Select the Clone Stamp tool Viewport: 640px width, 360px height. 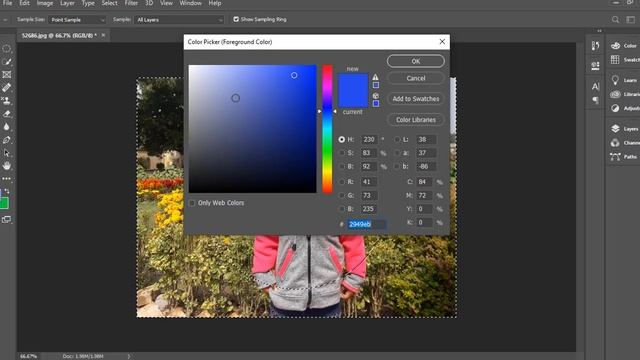(7, 100)
